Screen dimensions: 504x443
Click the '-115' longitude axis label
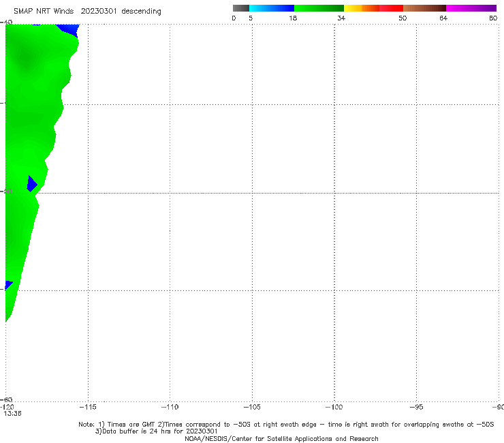click(x=88, y=408)
